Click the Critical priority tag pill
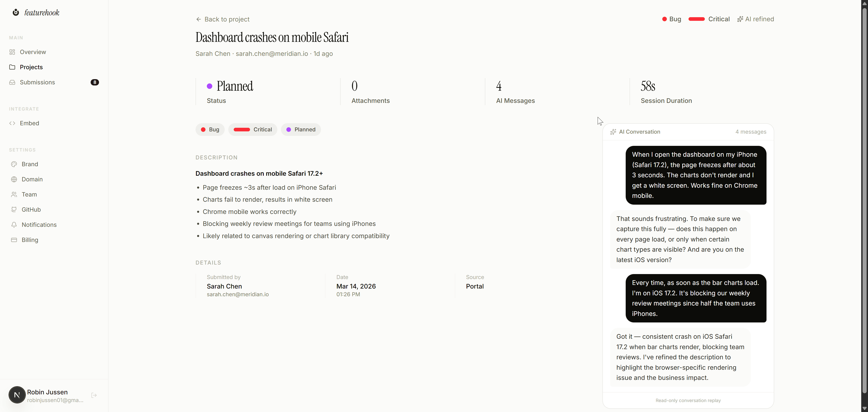 [x=253, y=130]
